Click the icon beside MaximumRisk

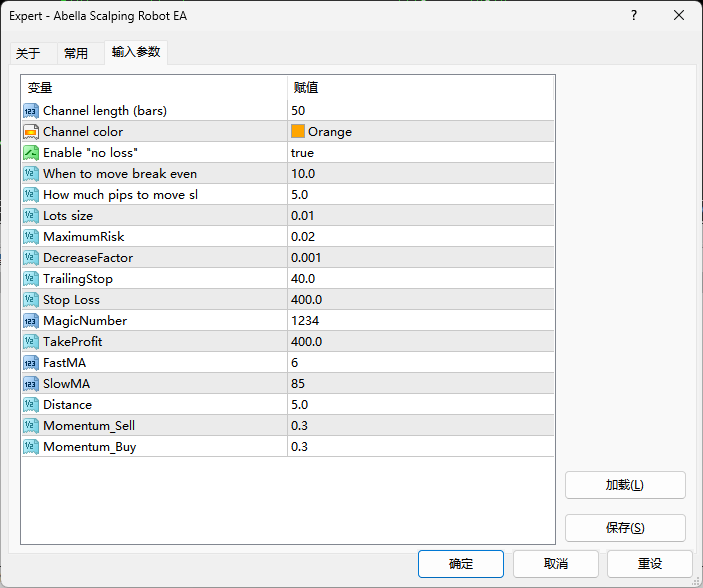click(30, 237)
